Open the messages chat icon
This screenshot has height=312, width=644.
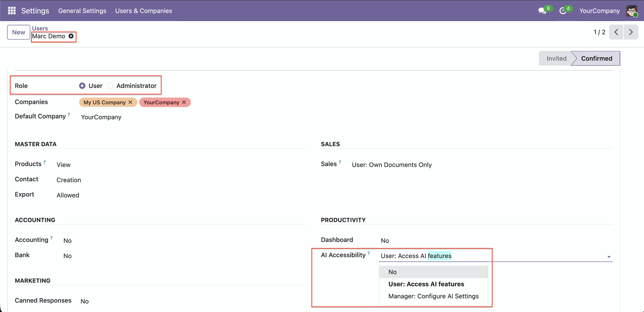coord(542,11)
